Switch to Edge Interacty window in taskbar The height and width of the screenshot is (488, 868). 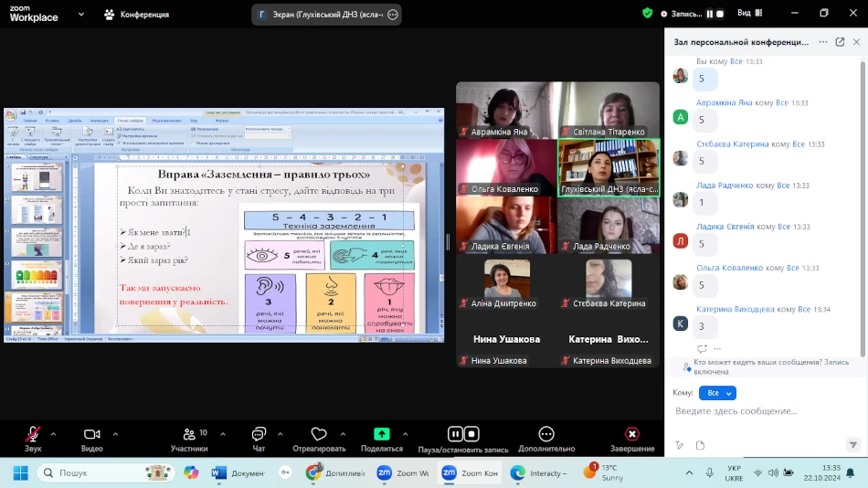coord(539,473)
